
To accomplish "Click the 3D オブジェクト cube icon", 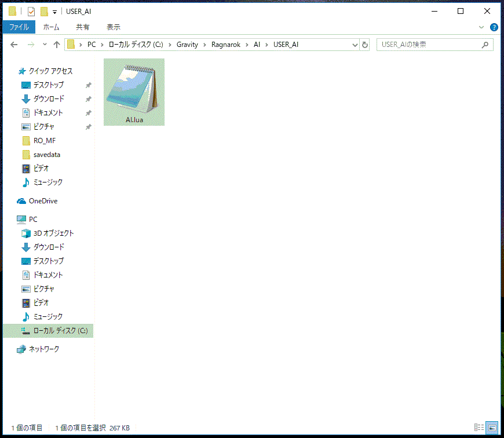I will point(26,233).
